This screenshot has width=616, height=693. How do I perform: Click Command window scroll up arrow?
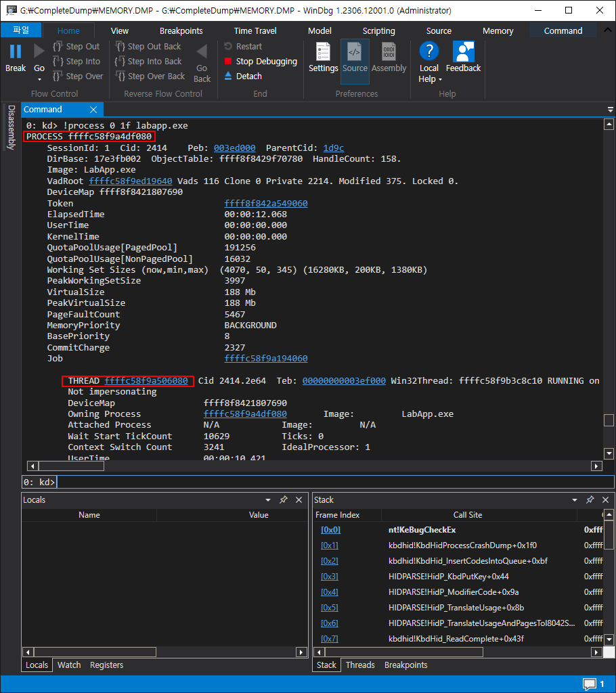point(609,125)
